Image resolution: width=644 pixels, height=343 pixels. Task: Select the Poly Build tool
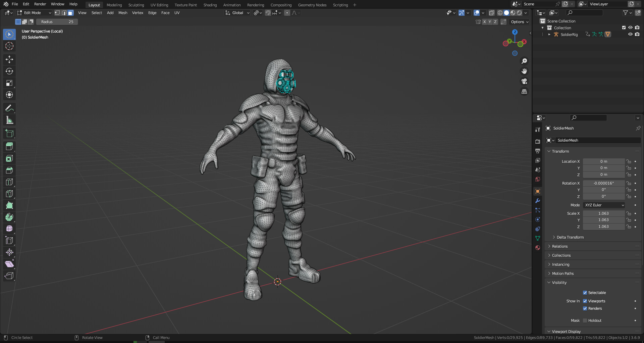pos(9,205)
